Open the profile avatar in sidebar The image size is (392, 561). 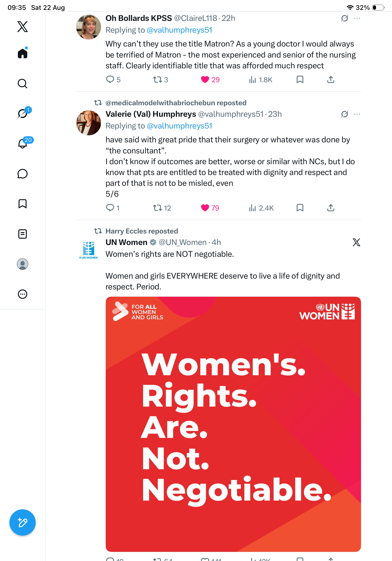[x=23, y=264]
